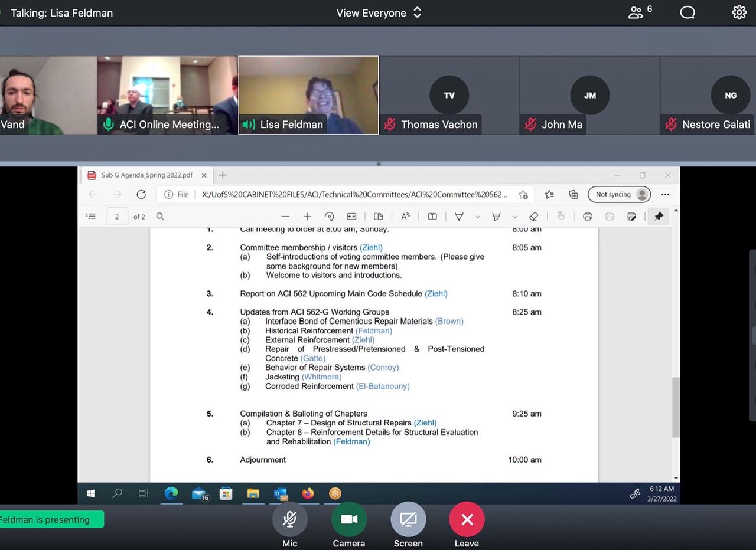Click the Not syncing profile button
This screenshot has width=756, height=550.
pos(619,194)
